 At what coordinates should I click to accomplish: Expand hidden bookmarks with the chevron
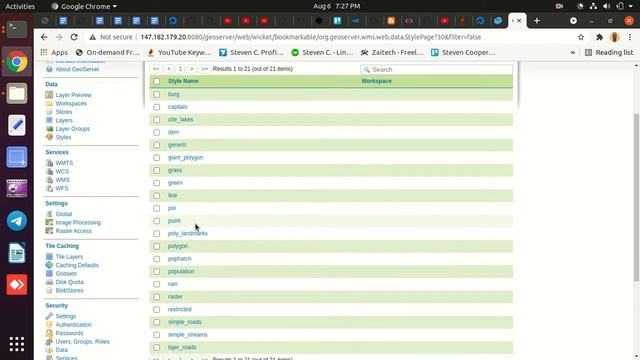point(573,52)
